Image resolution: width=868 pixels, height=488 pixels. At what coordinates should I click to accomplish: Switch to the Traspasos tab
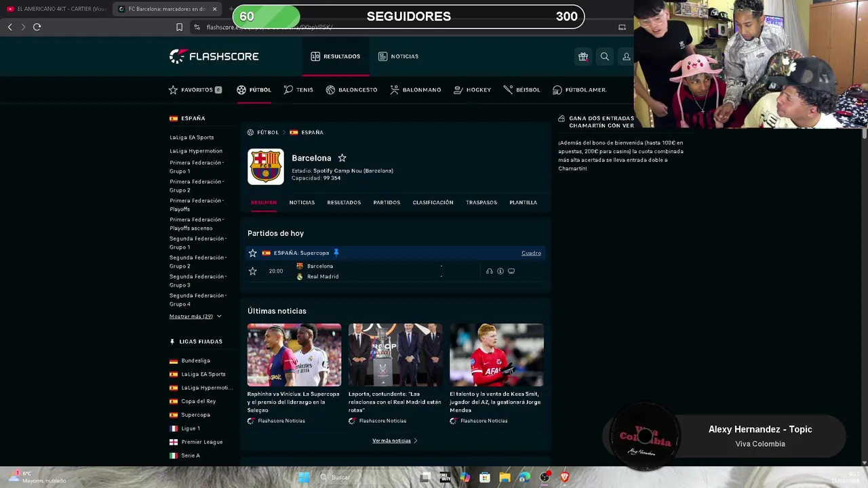pos(481,203)
